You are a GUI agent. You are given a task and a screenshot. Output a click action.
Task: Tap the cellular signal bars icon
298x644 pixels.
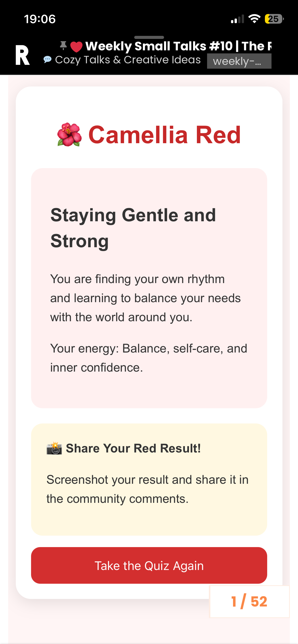pyautogui.click(x=237, y=19)
